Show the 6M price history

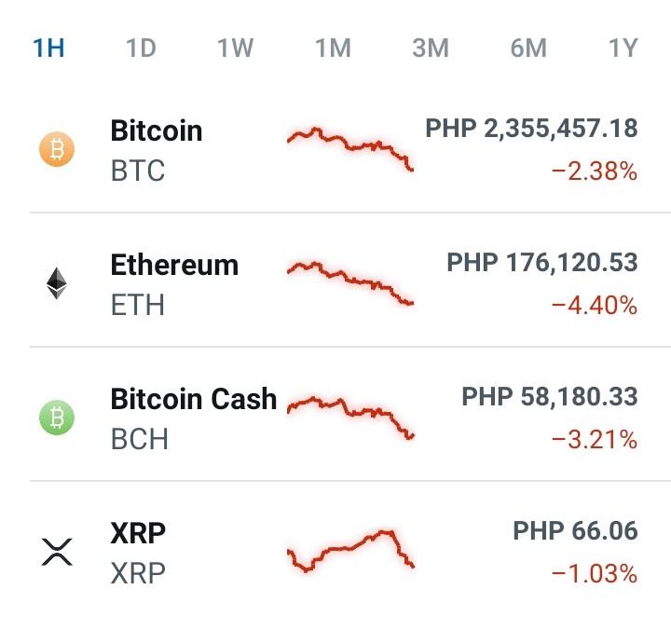point(528,48)
